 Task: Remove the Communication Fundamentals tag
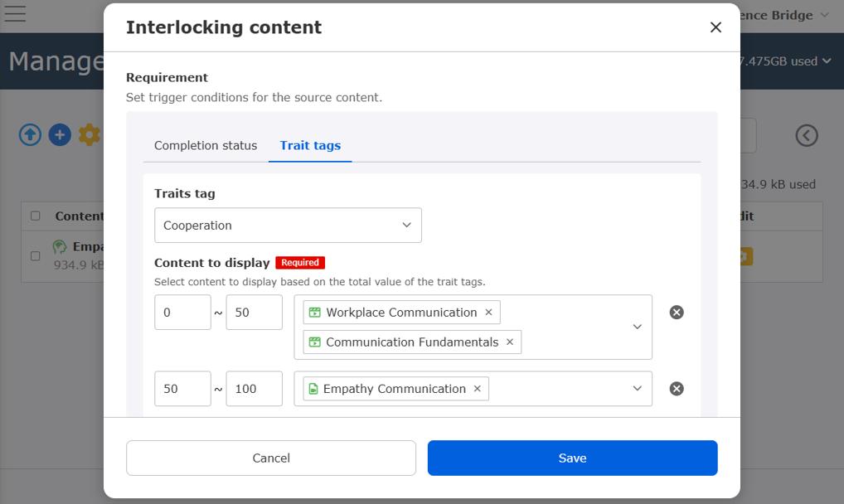pyautogui.click(x=509, y=342)
